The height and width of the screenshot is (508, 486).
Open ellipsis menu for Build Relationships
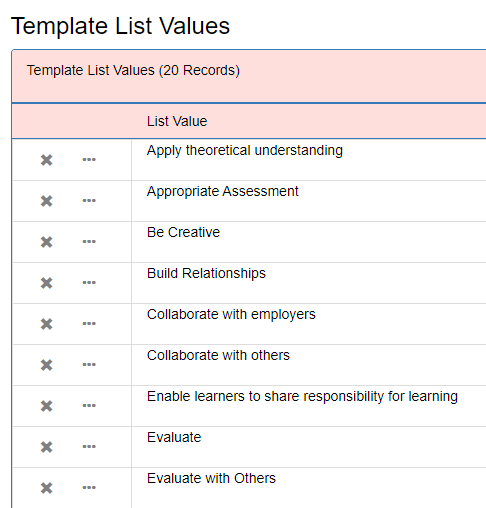(x=89, y=283)
